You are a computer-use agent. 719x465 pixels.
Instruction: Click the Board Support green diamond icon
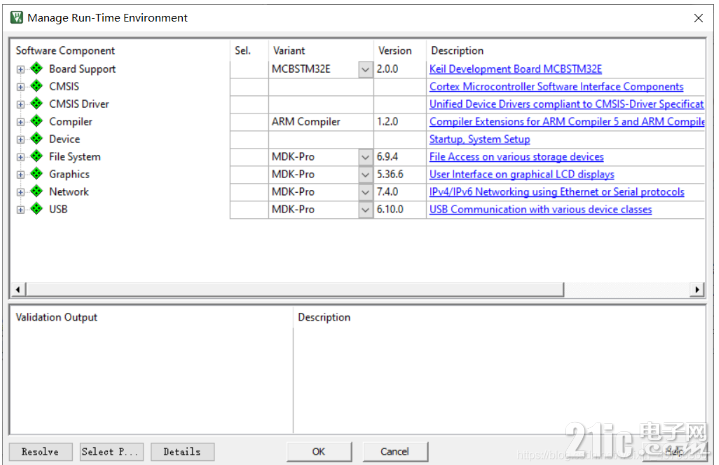click(x=37, y=69)
